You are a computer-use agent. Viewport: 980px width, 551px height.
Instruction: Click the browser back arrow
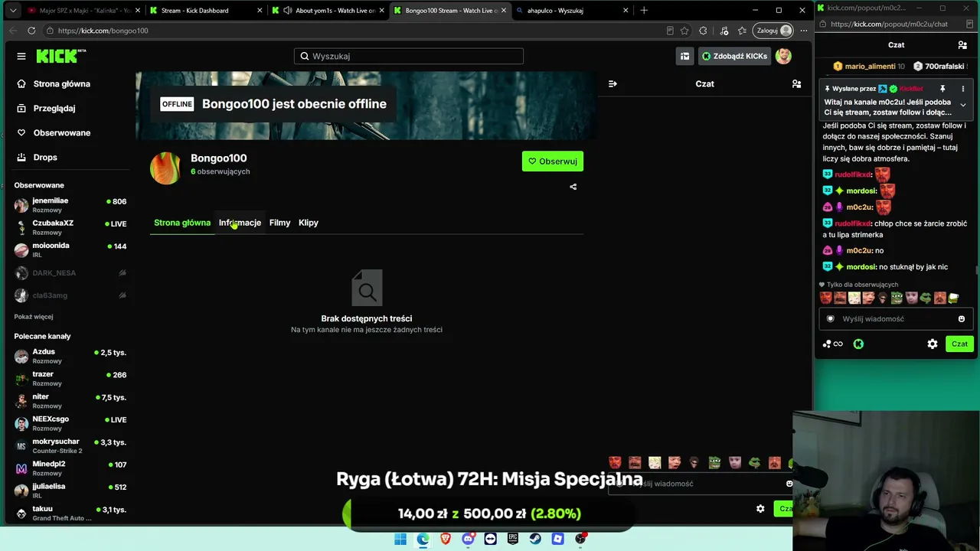(x=12, y=31)
